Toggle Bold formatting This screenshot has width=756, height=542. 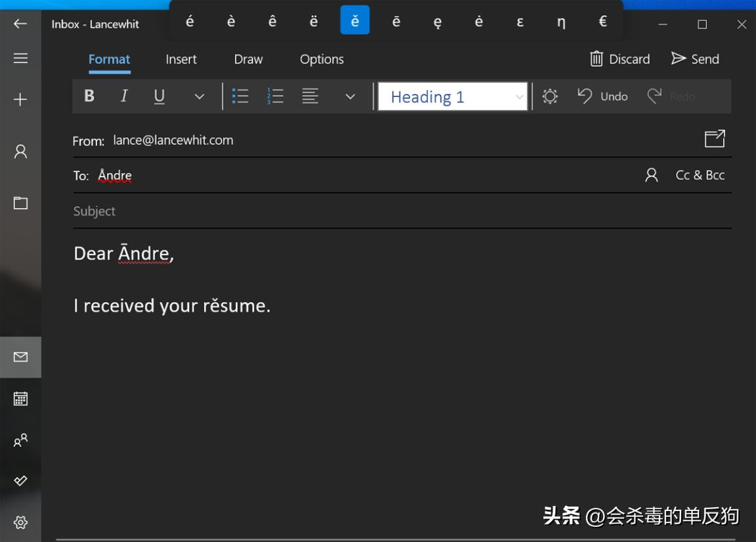pos(89,96)
